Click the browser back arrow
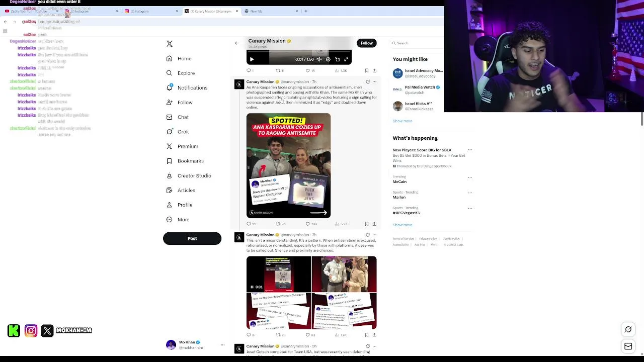Screen dimensions: 644x362 tap(6, 22)
